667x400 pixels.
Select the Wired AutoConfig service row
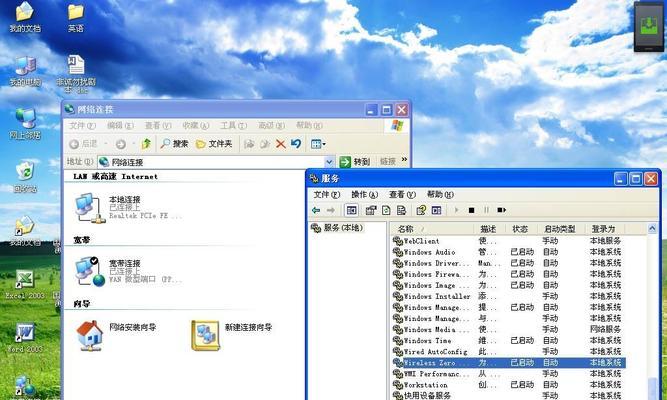(508, 351)
